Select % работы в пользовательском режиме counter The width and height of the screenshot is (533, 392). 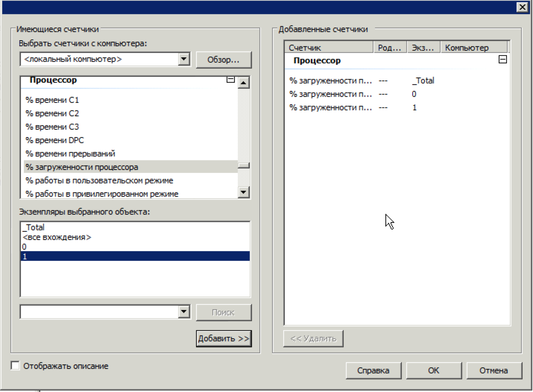click(x=99, y=180)
